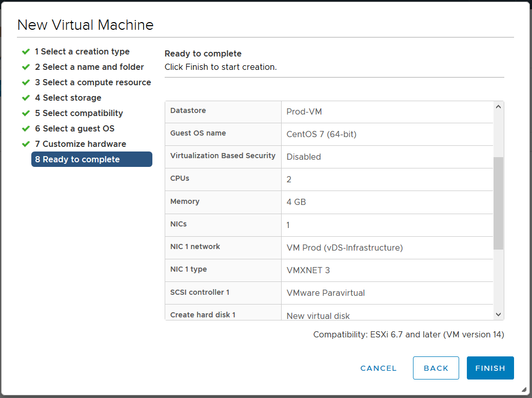This screenshot has height=398, width=532.
Task: Go to step 3 Select a compute resource
Action: coord(93,83)
